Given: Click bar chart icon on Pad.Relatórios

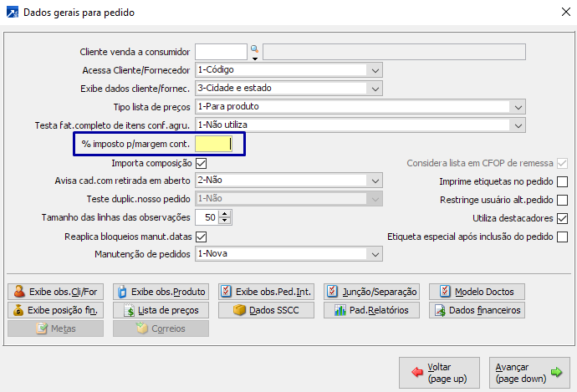Looking at the screenshot, I should tap(340, 310).
